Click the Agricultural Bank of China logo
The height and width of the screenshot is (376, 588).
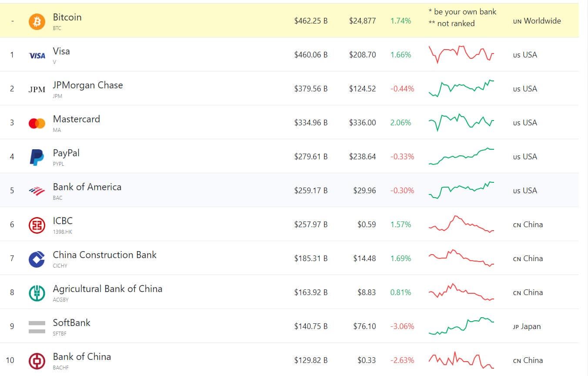tap(37, 293)
